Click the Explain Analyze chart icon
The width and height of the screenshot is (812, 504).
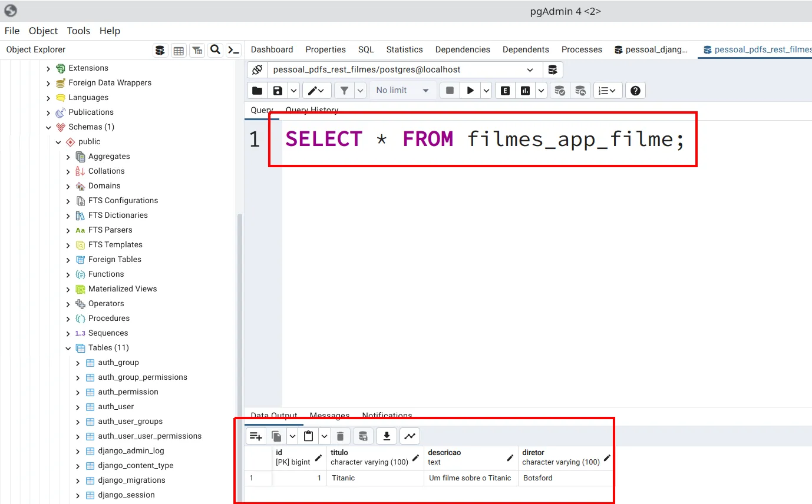[x=525, y=91]
